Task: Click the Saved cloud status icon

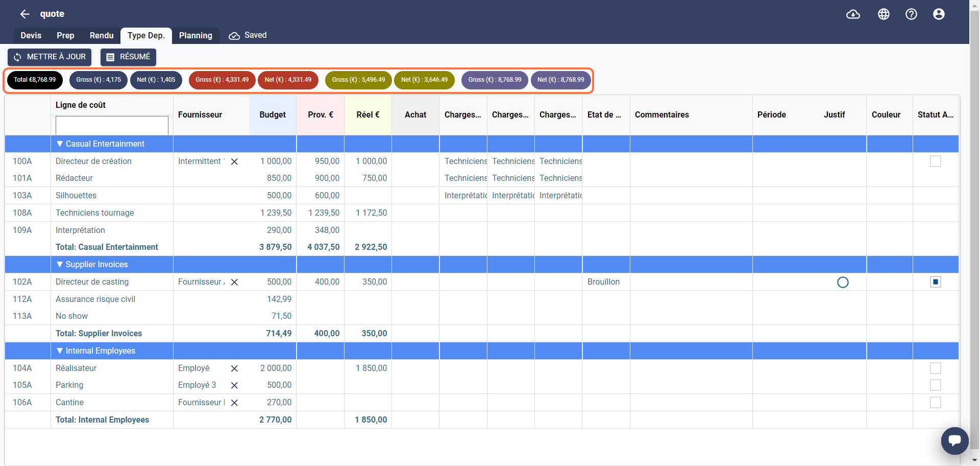Action: pos(234,36)
